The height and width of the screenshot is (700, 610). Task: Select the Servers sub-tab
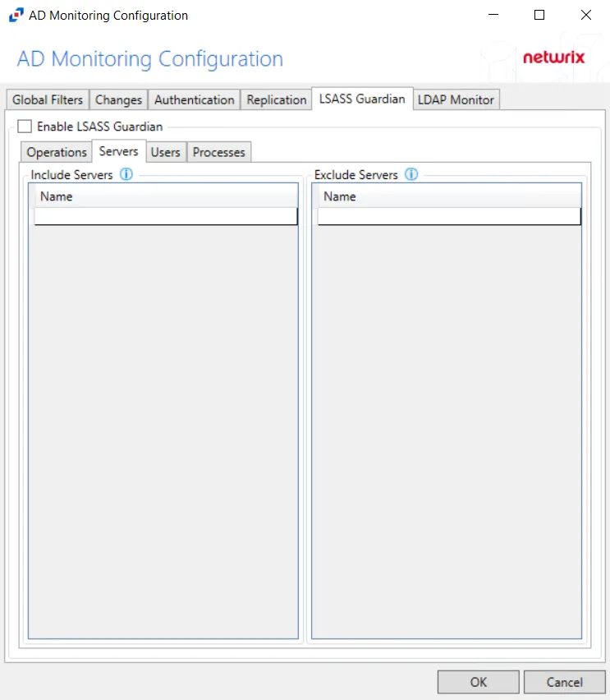click(119, 151)
